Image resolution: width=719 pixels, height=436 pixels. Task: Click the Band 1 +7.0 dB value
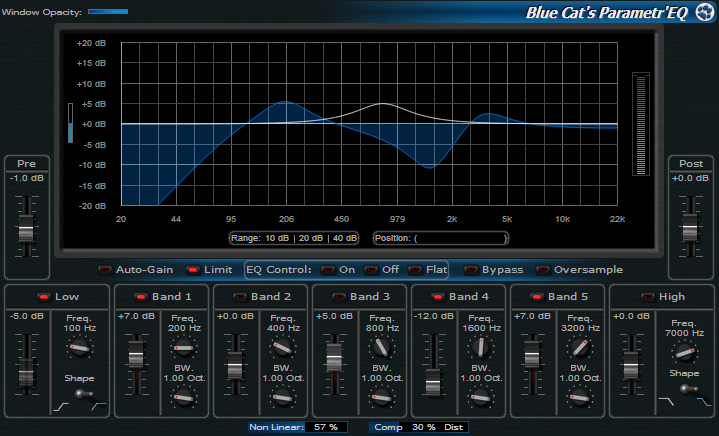136,316
